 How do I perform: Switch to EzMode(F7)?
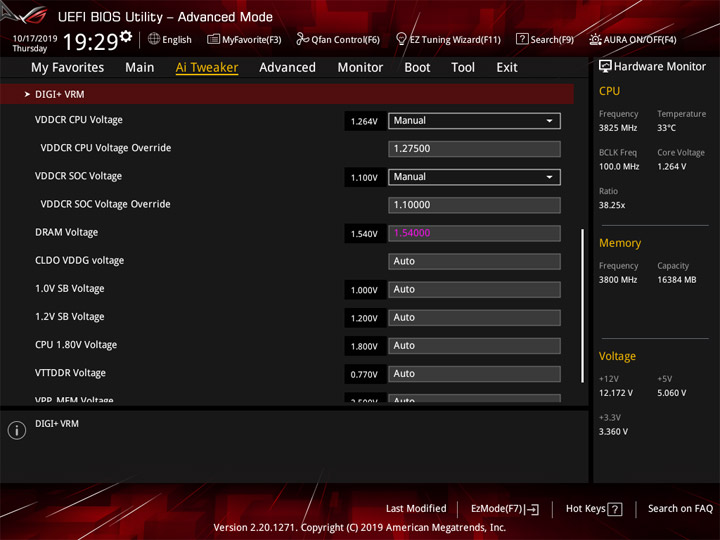point(505,509)
